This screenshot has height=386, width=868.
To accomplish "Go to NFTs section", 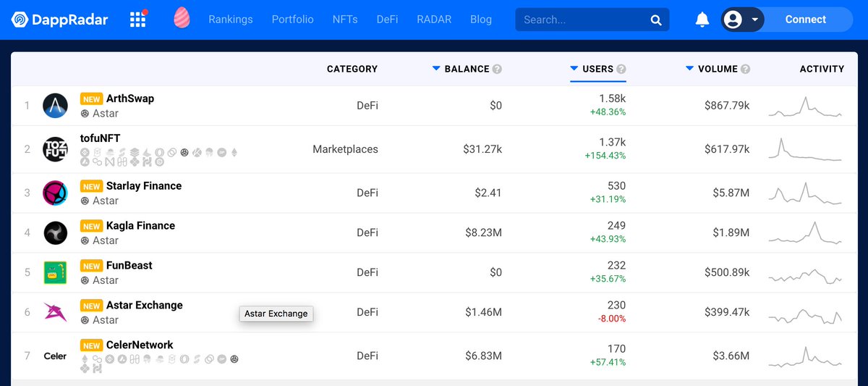I will (345, 20).
